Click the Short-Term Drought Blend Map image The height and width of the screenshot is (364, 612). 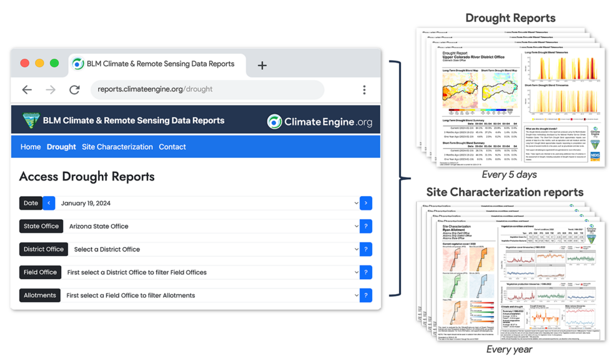500,91
